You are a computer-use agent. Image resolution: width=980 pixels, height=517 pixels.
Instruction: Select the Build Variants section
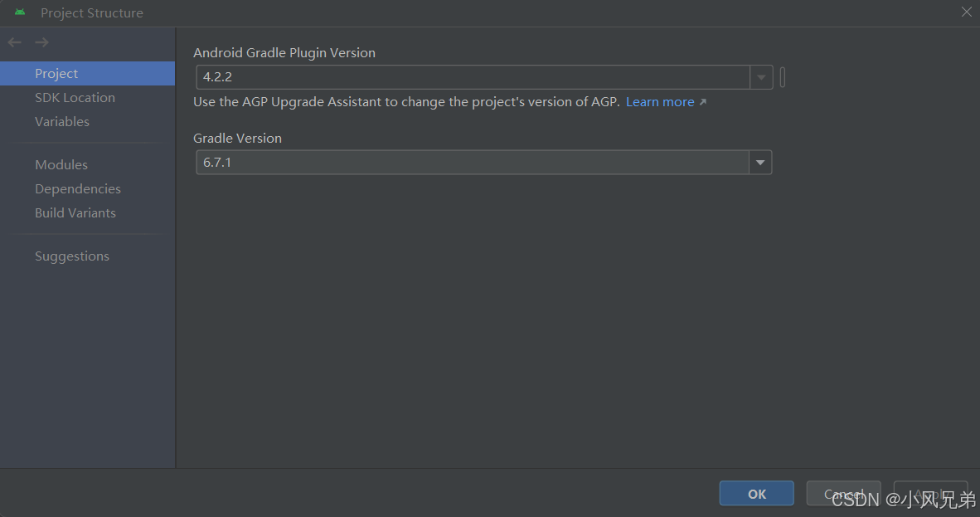pos(75,212)
